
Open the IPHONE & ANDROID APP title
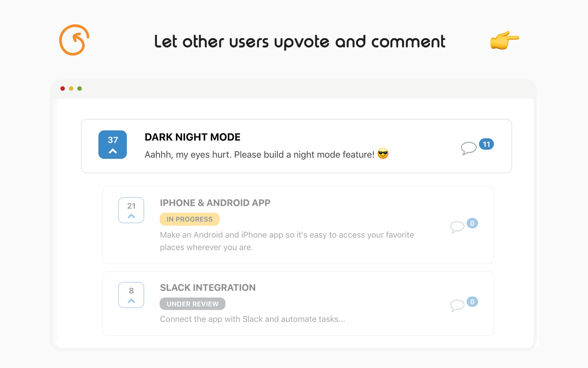pyautogui.click(x=215, y=203)
